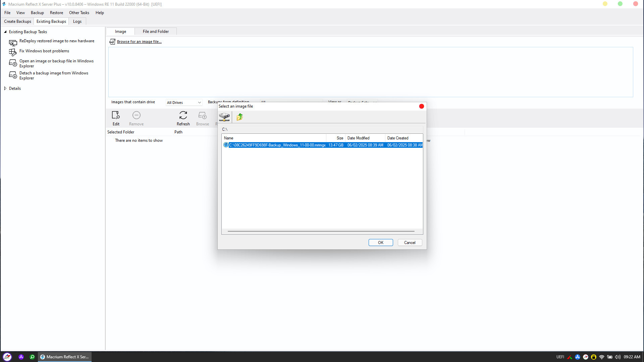This screenshot has height=362, width=644.
Task: Switch to the Logs tab
Action: tap(77, 21)
